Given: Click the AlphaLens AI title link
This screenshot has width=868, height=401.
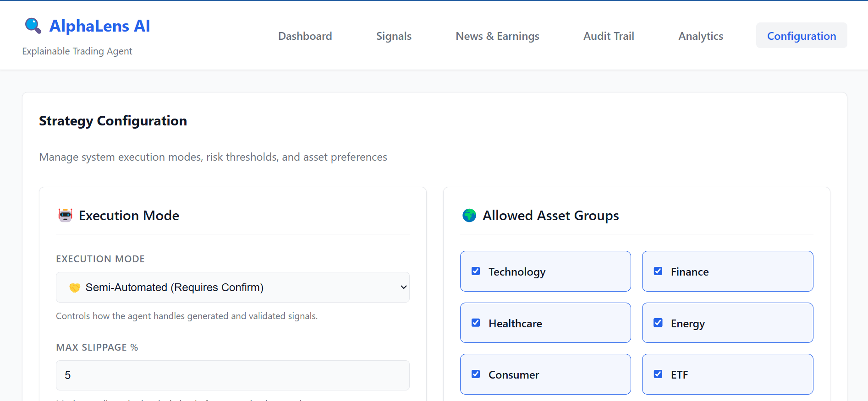Looking at the screenshot, I should point(99,26).
